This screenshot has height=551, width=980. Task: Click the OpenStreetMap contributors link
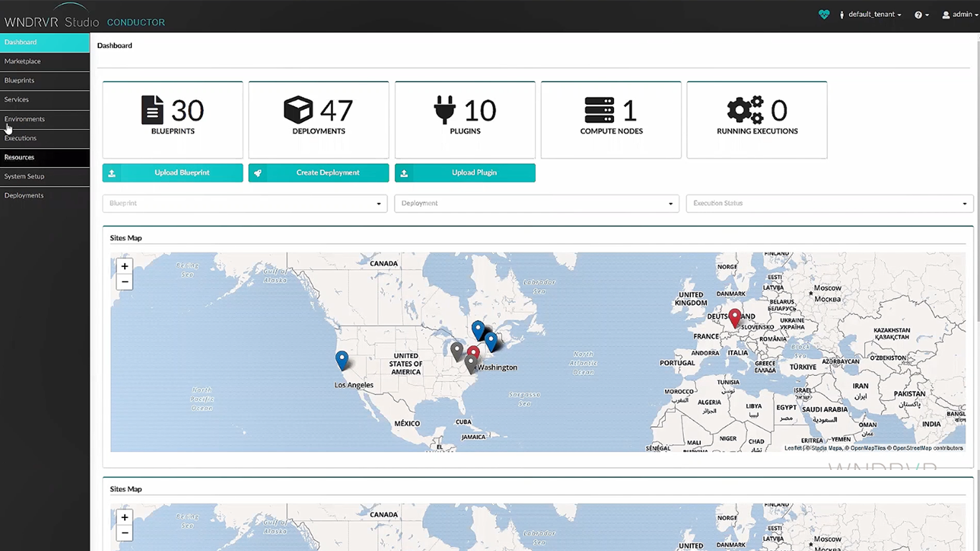(x=928, y=448)
